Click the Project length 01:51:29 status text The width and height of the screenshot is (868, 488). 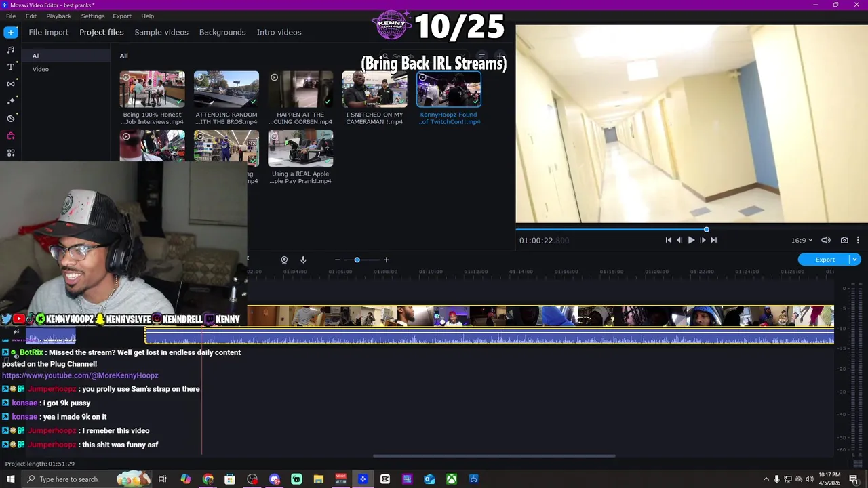[x=40, y=464]
